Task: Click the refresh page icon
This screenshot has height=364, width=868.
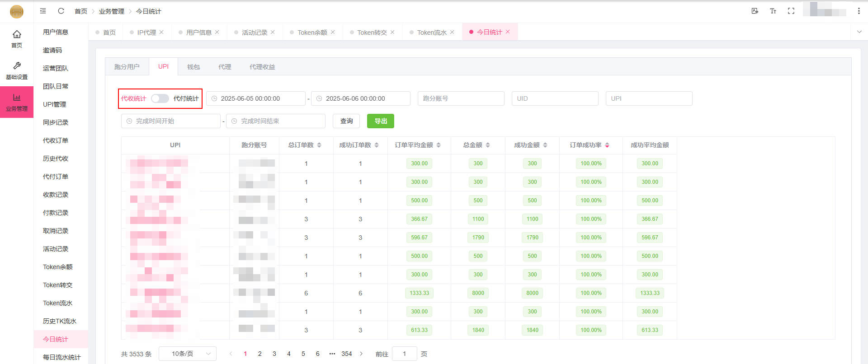Action: [61, 11]
